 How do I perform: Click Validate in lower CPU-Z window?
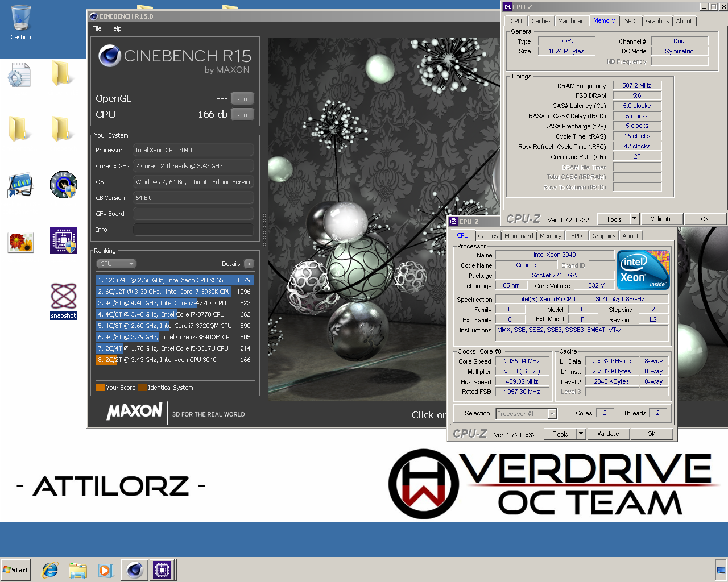[608, 434]
